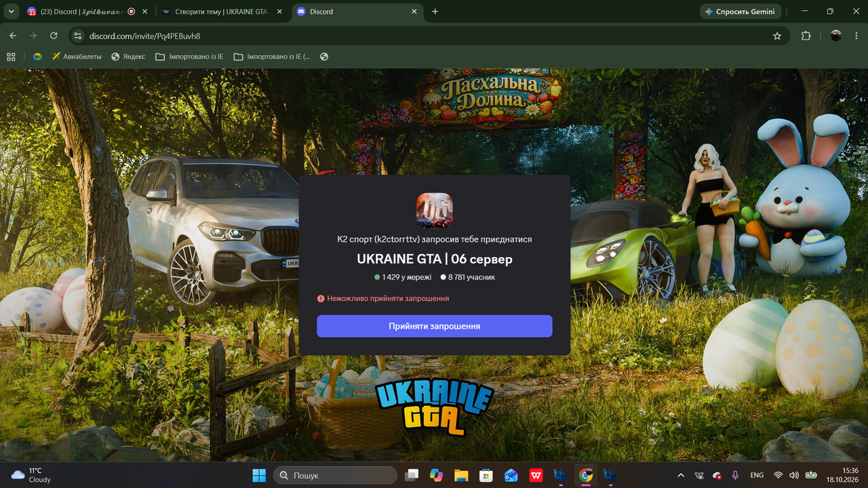
Task: Open the apps grid in bookmarks bar
Action: tap(11, 57)
